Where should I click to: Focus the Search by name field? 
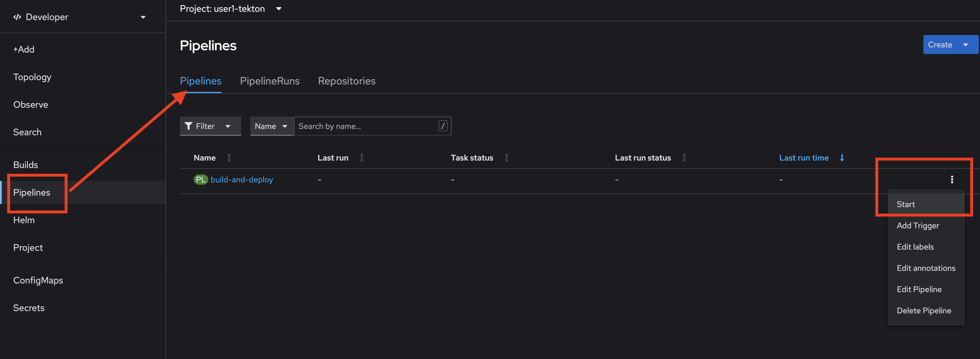[x=367, y=126]
